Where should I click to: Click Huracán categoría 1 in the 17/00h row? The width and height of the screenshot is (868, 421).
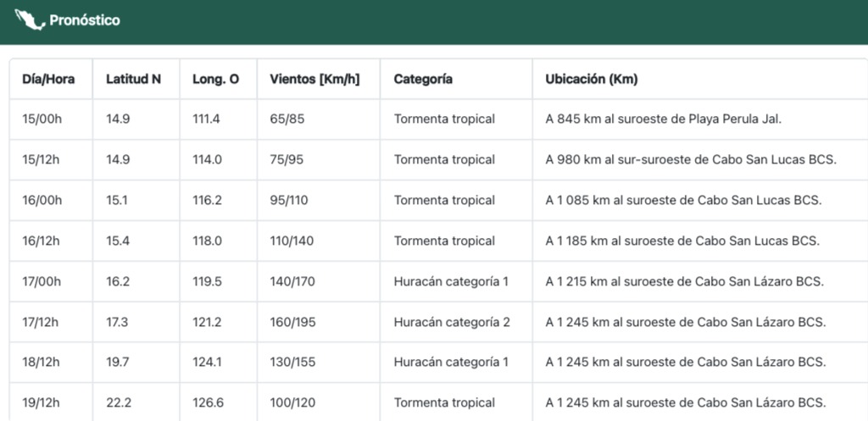(451, 281)
